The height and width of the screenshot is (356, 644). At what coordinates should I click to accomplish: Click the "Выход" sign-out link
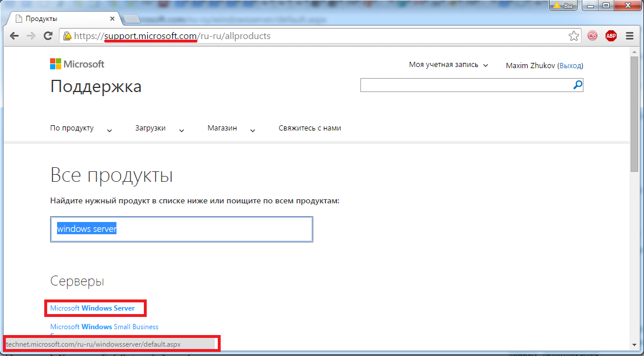click(570, 66)
